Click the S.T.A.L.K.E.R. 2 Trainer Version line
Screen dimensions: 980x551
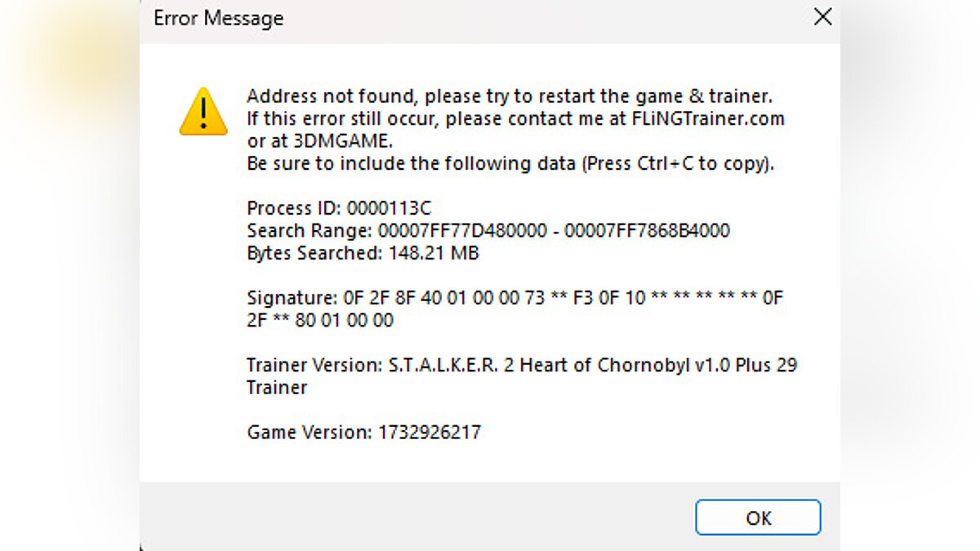tap(521, 365)
